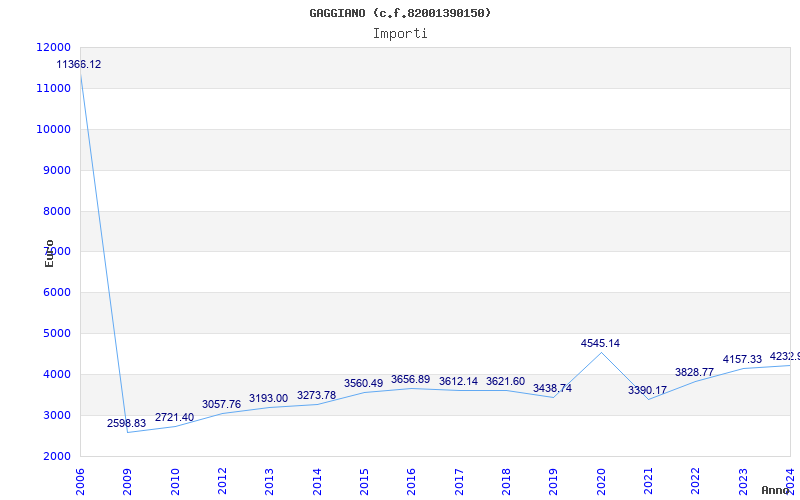Click y-axis value 10000
The width and height of the screenshot is (800, 500).
click(54, 129)
